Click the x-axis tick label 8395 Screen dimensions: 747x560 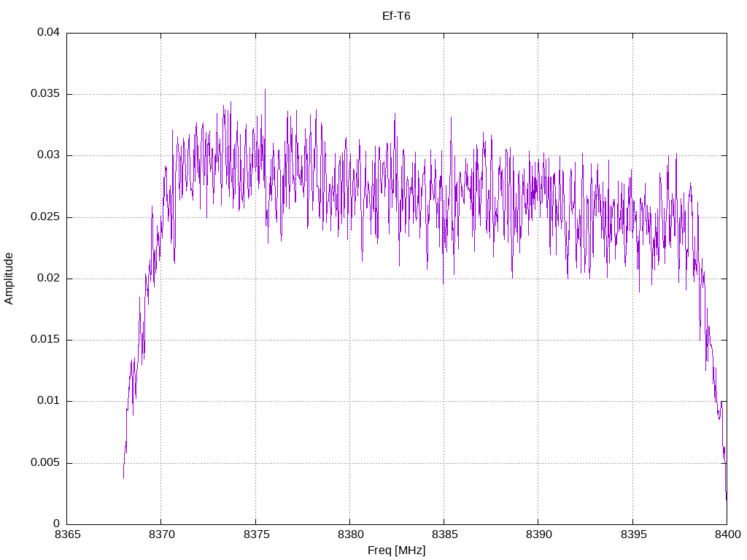click(633, 534)
